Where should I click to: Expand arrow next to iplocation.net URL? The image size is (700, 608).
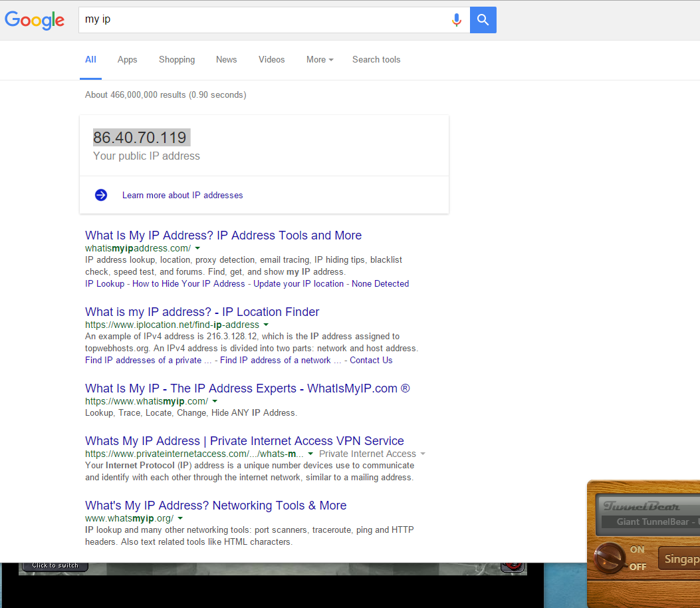pyautogui.click(x=266, y=325)
